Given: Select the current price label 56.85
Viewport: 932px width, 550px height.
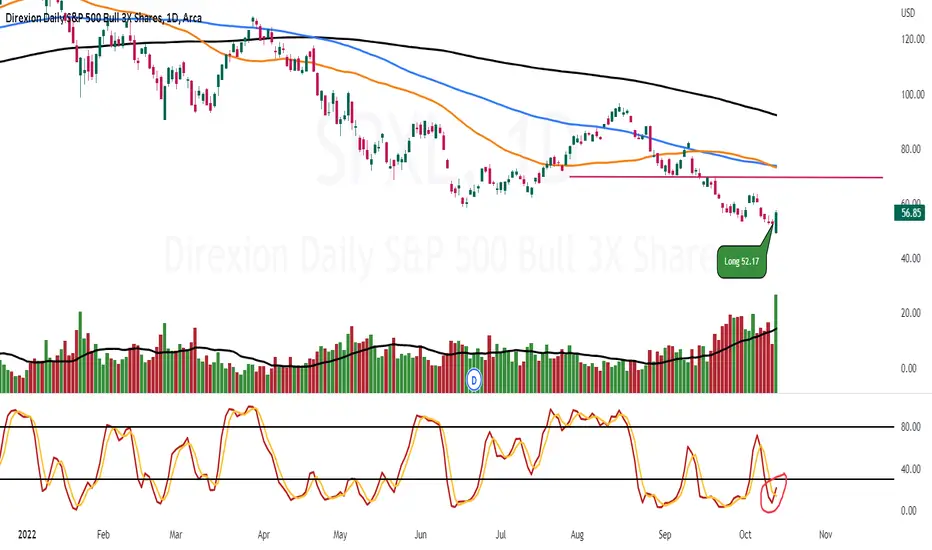Looking at the screenshot, I should click(909, 213).
